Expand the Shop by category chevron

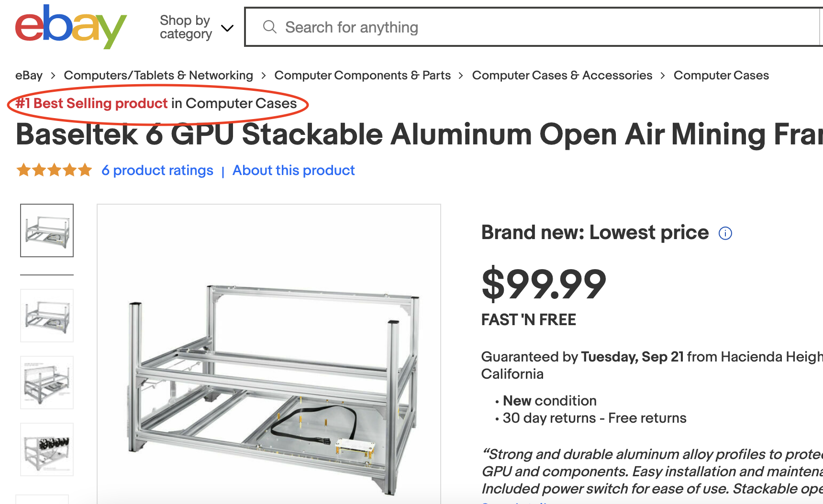(227, 28)
